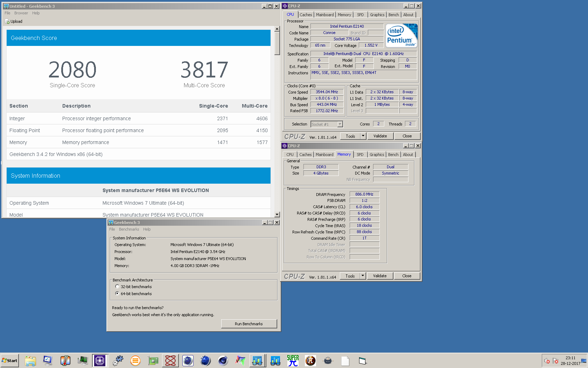Click the blue sphere in the framed taskbar button
The height and width of the screenshot is (368, 588).
click(188, 361)
